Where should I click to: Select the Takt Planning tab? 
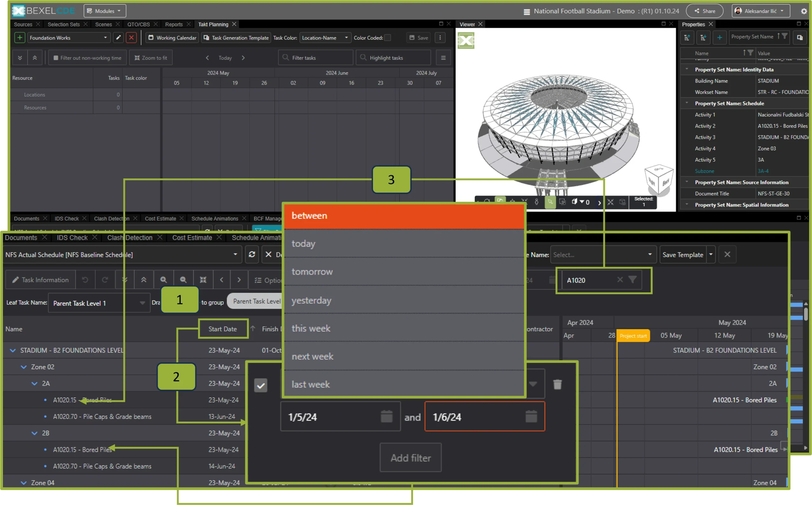(213, 24)
